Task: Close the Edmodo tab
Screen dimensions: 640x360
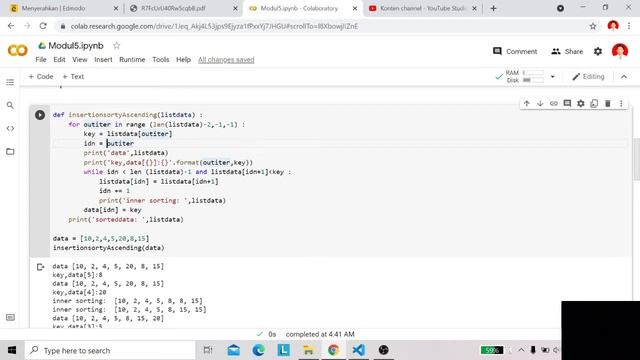Action: point(116,8)
